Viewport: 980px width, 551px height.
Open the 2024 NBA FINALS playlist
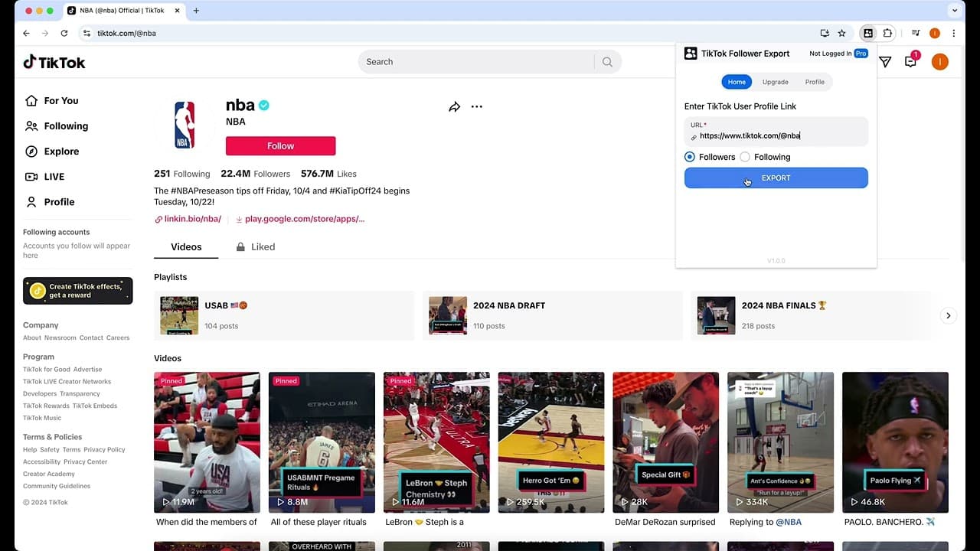(x=812, y=315)
